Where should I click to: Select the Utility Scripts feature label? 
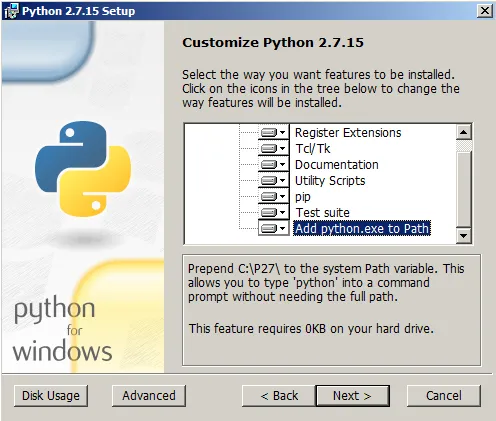coord(330,181)
